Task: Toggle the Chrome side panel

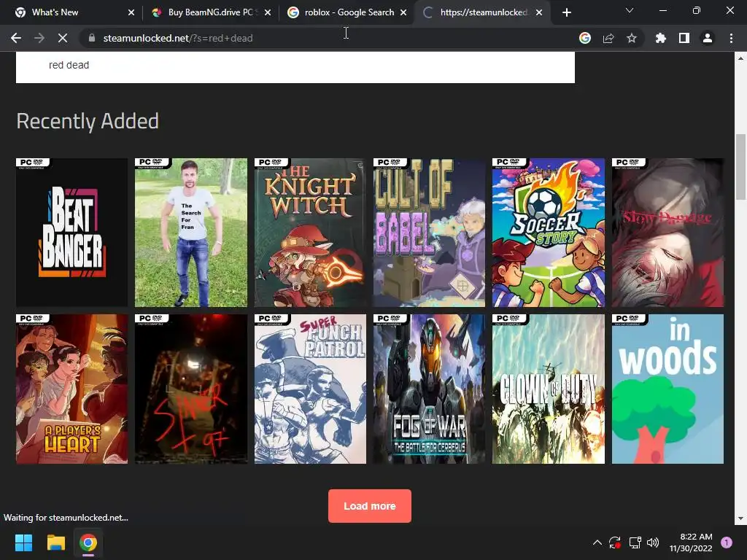Action: (684, 38)
